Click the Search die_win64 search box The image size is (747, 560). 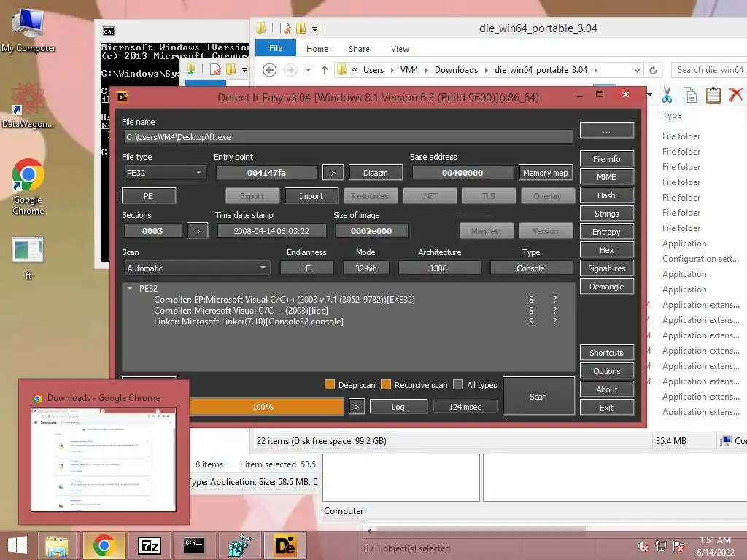(709, 70)
